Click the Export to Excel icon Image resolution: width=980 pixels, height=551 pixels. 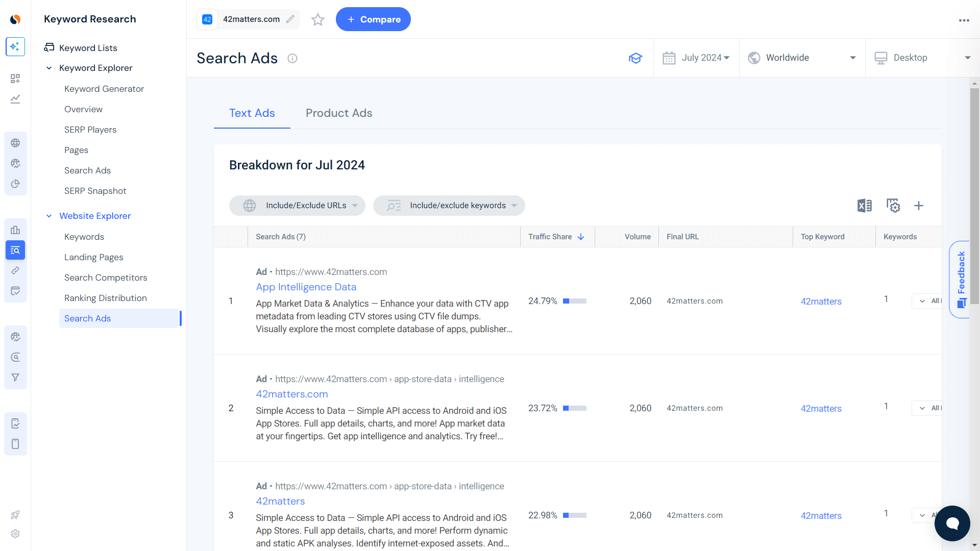[864, 206]
